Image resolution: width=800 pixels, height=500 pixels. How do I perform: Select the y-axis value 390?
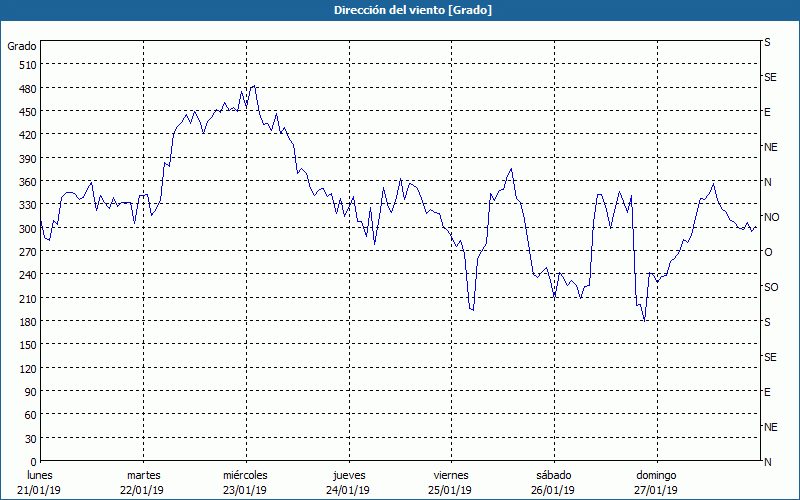click(28, 159)
